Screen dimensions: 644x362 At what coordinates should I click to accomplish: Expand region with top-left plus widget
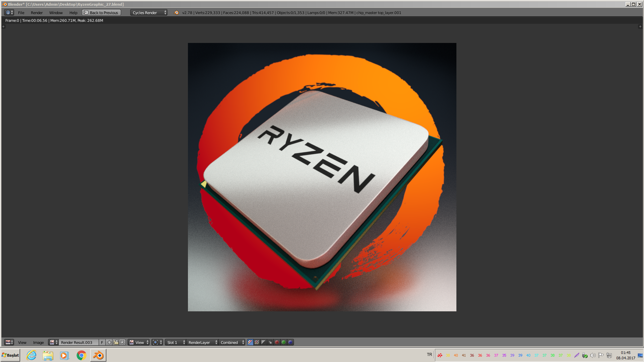4,27
